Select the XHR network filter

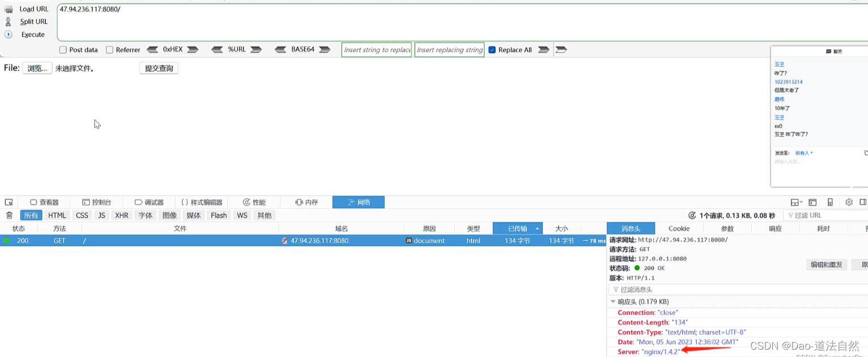[x=121, y=215]
